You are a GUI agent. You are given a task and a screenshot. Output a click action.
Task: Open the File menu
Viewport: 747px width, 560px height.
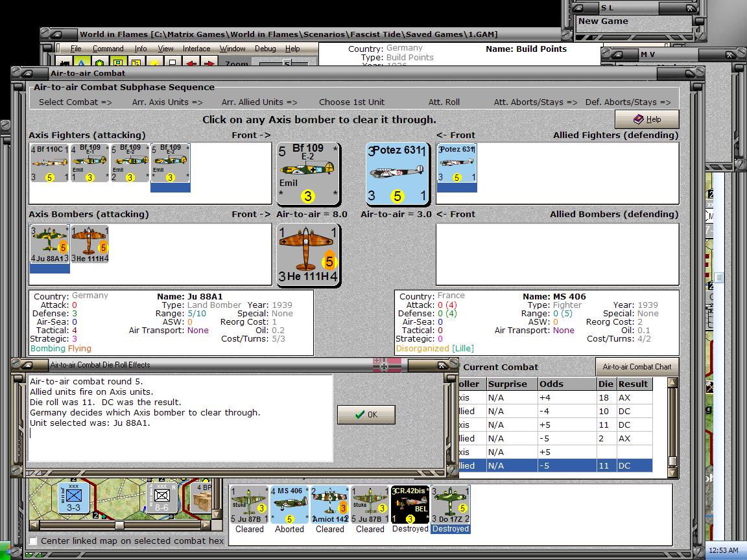coord(76,49)
